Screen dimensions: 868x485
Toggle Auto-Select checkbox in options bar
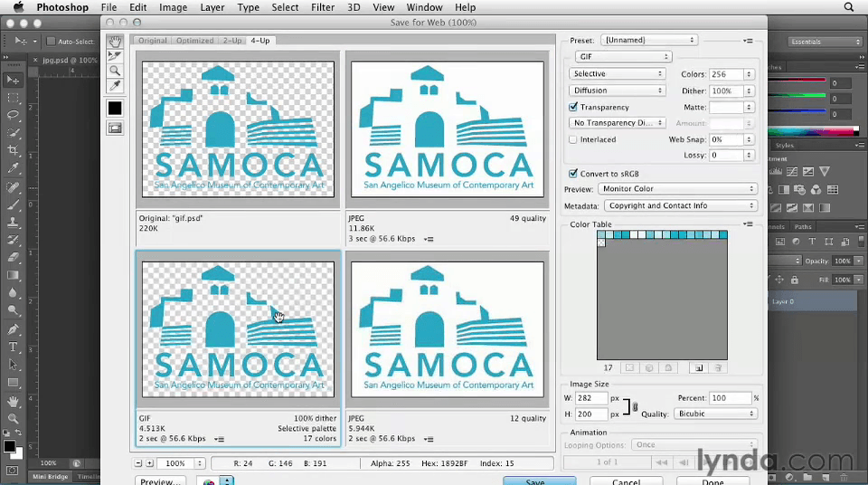[51, 41]
